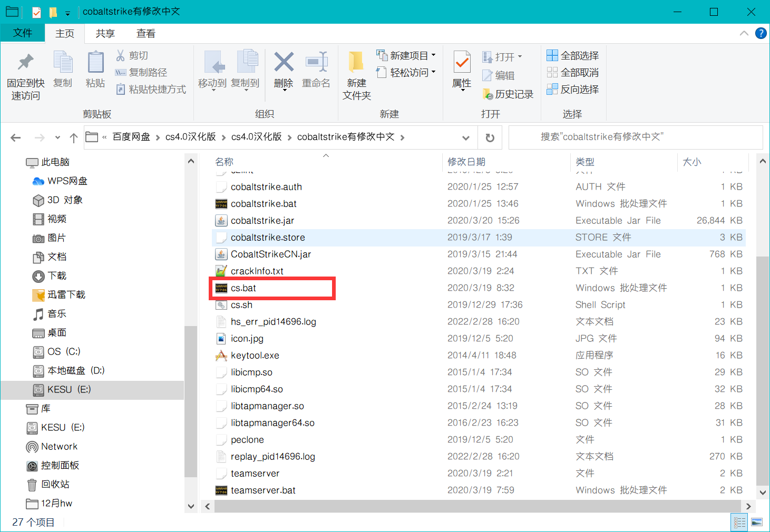Open the address bar history dropdown
This screenshot has height=532, width=770.
[466, 137]
